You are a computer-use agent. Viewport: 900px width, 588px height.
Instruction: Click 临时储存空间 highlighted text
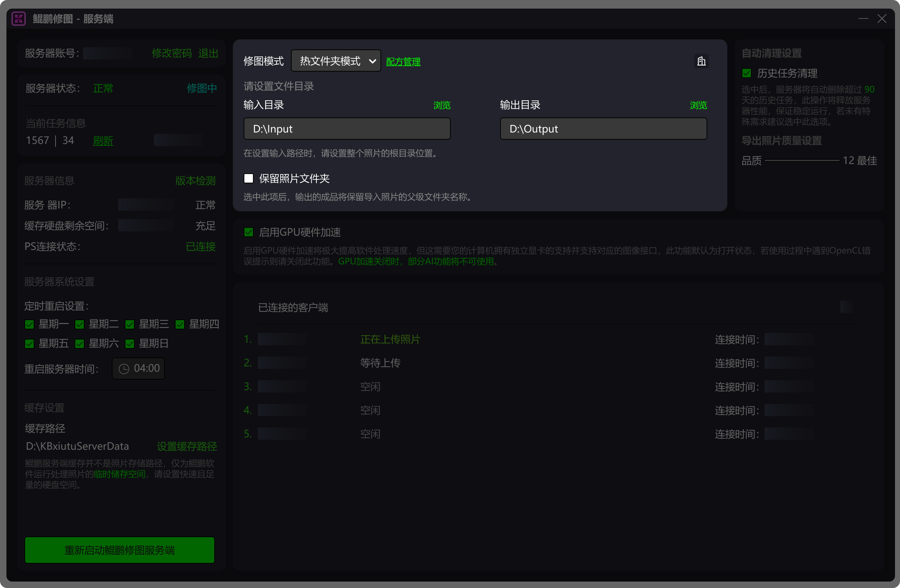click(x=120, y=474)
